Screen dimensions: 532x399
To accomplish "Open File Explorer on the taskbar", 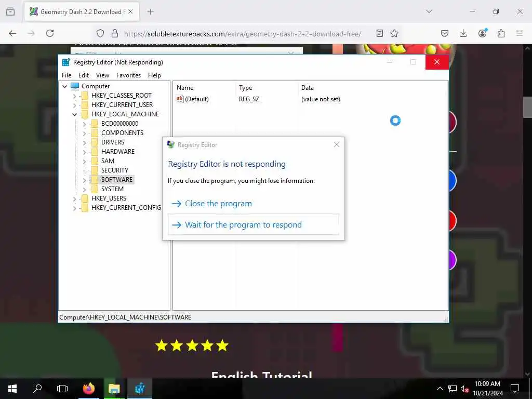I will pyautogui.click(x=114, y=389).
